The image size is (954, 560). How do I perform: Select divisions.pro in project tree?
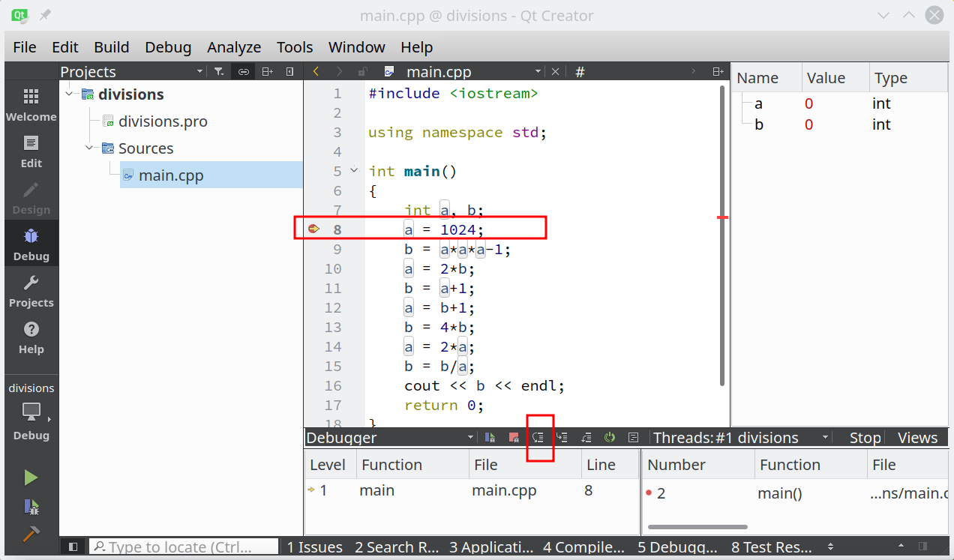[163, 121]
